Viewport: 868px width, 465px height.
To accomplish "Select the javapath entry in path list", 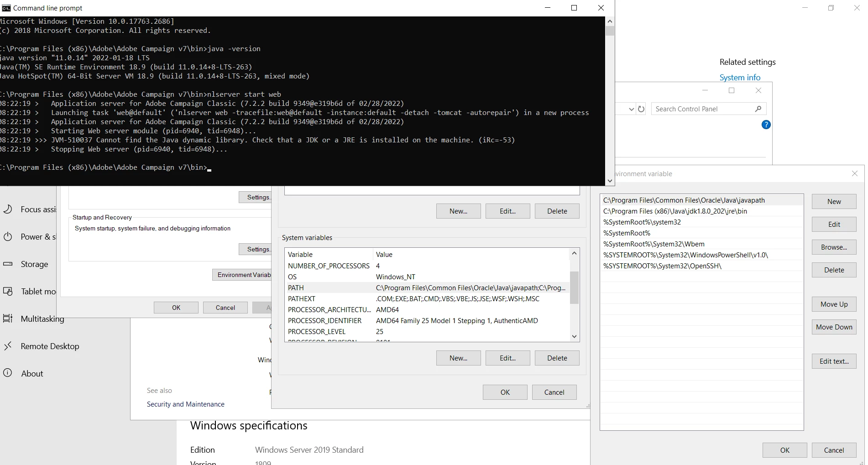I will 701,200.
